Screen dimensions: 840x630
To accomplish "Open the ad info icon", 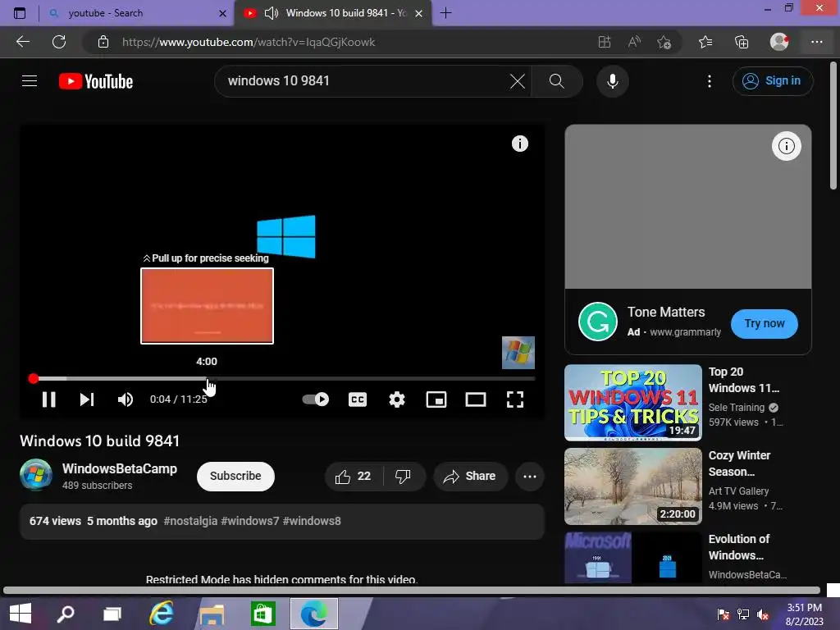I will click(x=786, y=146).
